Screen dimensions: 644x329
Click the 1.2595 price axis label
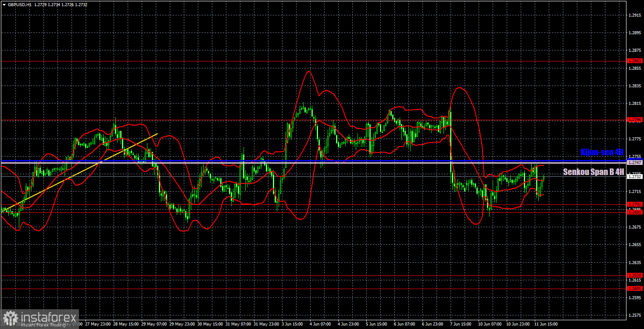635,297
